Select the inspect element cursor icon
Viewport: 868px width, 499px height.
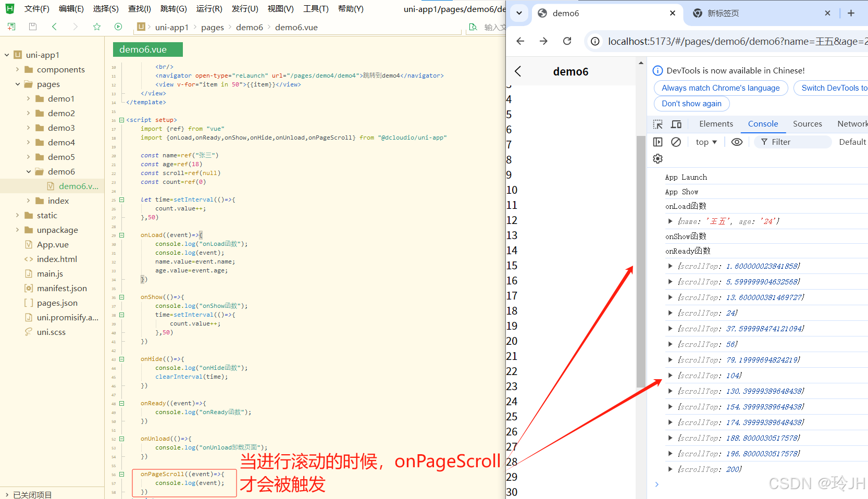coord(659,124)
